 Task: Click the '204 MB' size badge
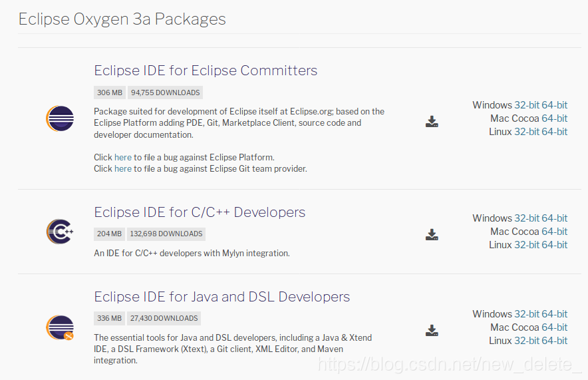(x=109, y=234)
